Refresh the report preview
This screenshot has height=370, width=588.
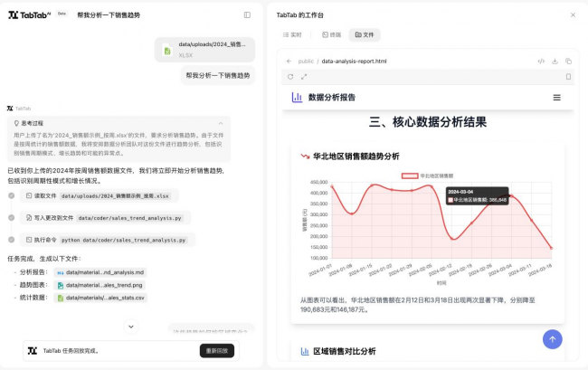[x=290, y=77]
